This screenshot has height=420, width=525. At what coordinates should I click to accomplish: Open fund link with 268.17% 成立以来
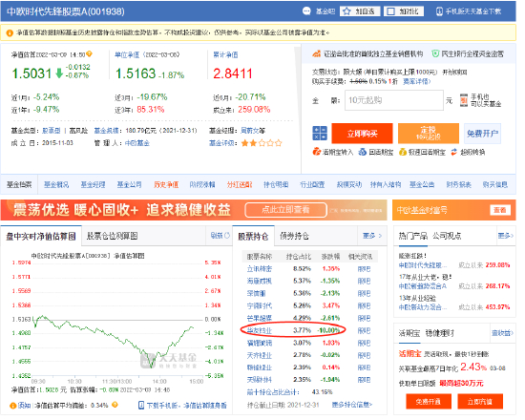(423, 286)
